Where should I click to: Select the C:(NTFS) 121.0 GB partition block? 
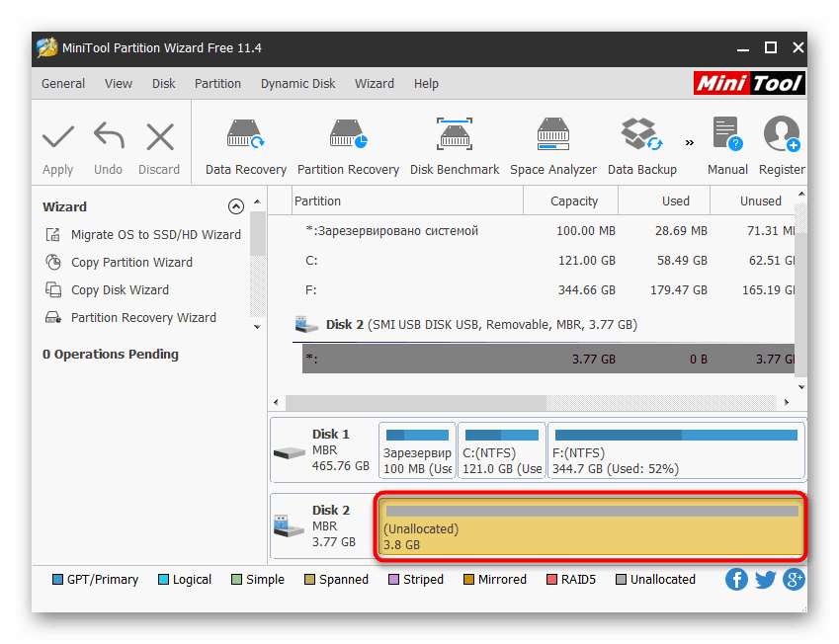tap(502, 451)
